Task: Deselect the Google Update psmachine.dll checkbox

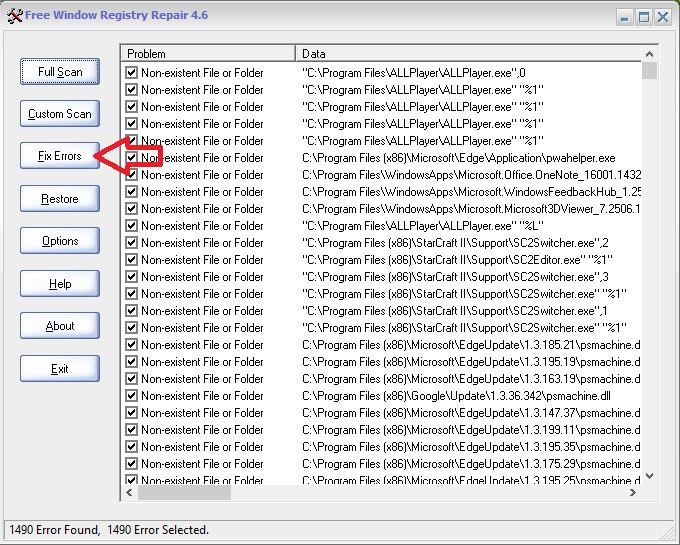Action: pyautogui.click(x=132, y=396)
